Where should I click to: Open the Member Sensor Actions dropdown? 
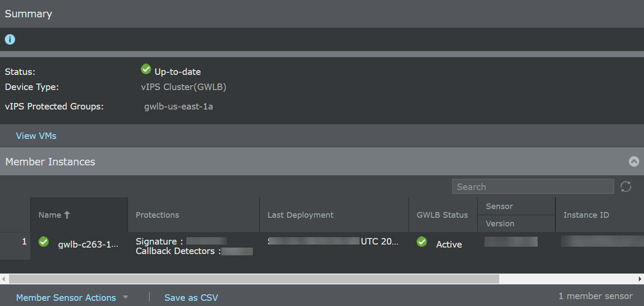point(72,298)
